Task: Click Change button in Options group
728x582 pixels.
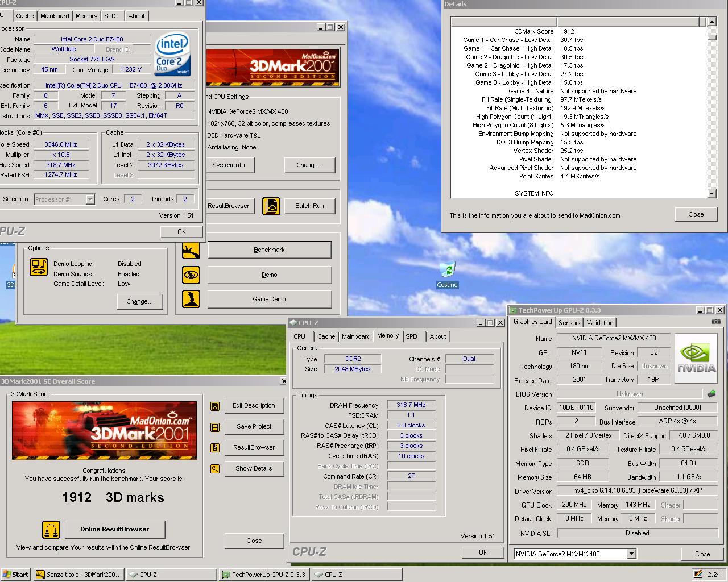Action: (x=140, y=302)
